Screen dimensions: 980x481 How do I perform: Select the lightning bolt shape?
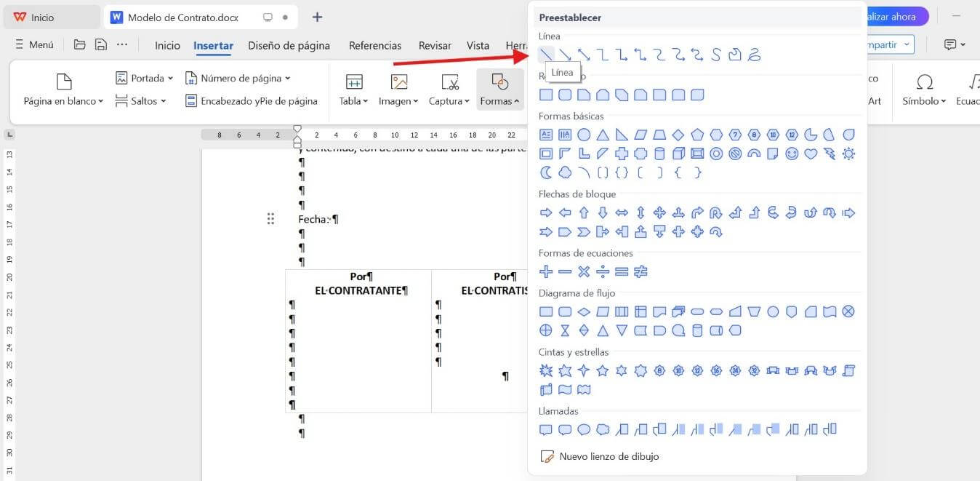pos(830,154)
